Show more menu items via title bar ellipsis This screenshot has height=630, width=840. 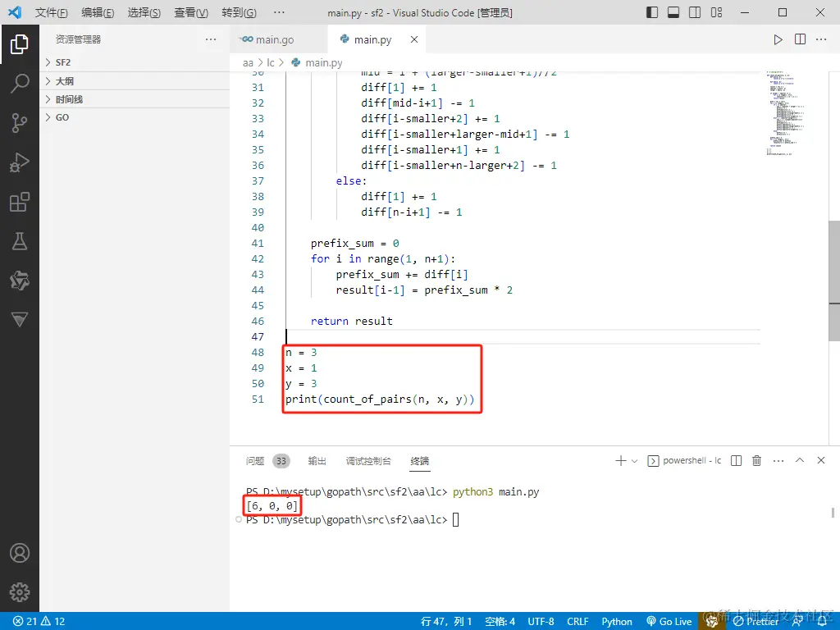click(x=279, y=12)
